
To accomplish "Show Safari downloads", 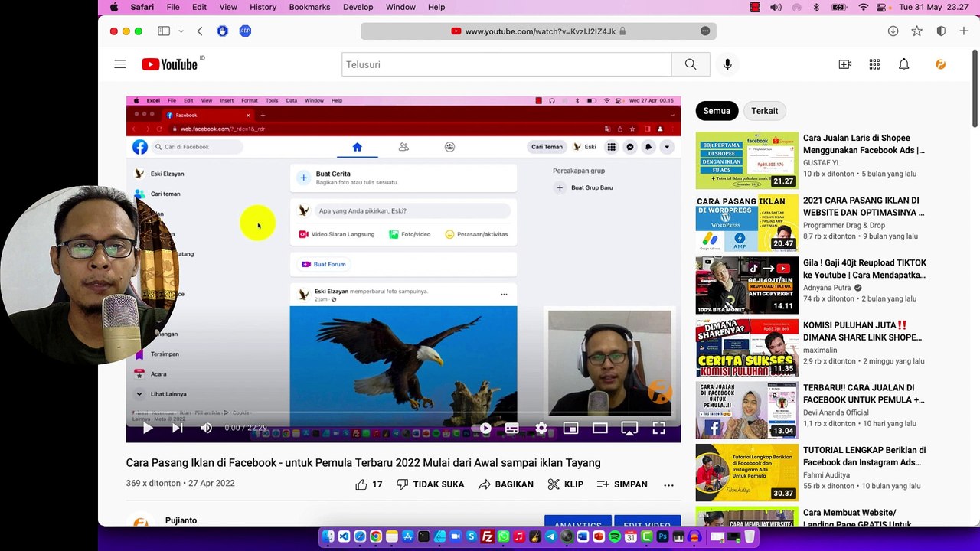I will 893,31.
